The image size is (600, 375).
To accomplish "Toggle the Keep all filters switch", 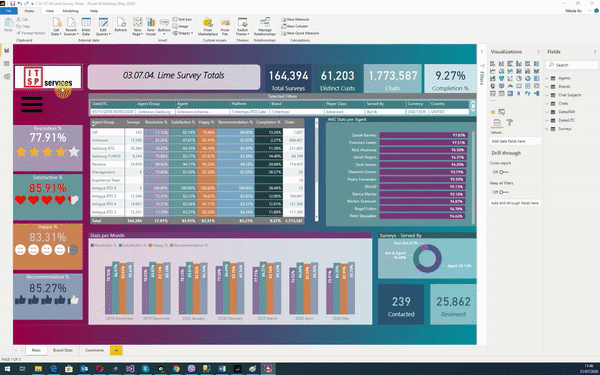I will point(501,192).
